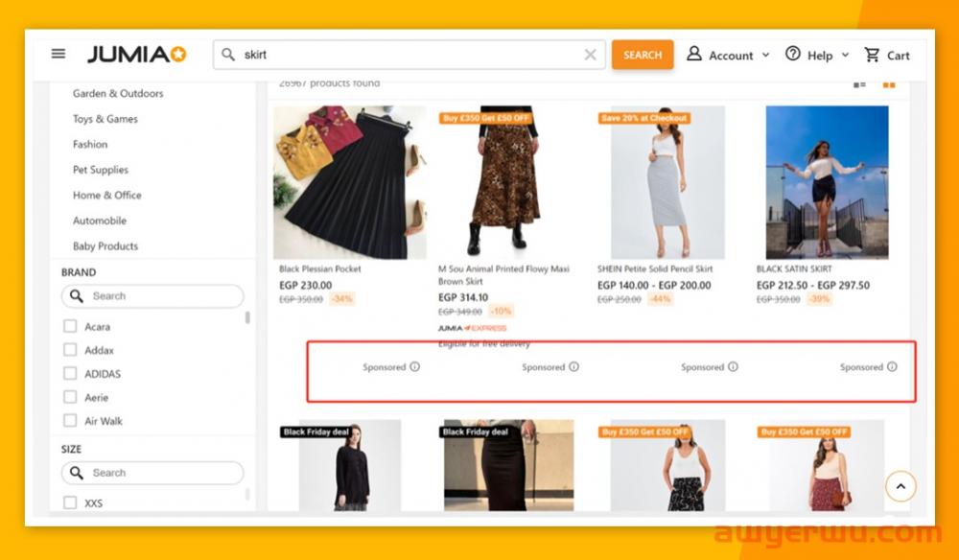Open SHEIN Petite Solid Pencil Skirt title
The height and width of the screenshot is (560, 959).
click(655, 269)
